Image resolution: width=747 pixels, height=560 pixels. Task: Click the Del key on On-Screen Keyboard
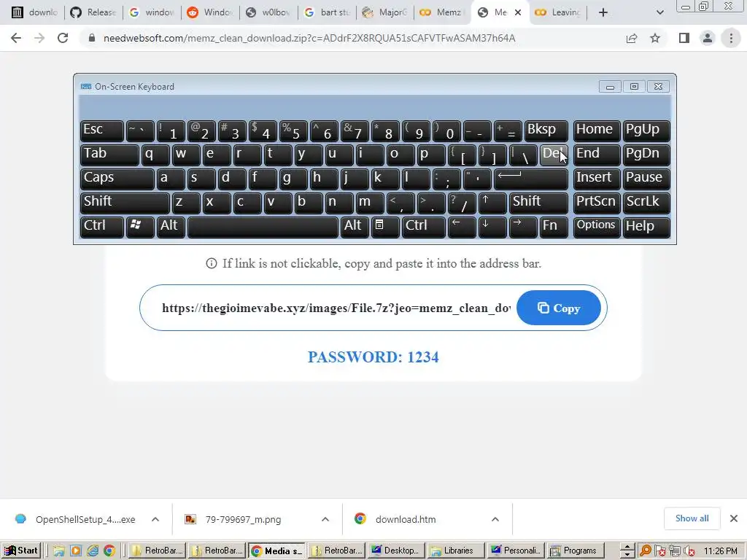(x=554, y=155)
